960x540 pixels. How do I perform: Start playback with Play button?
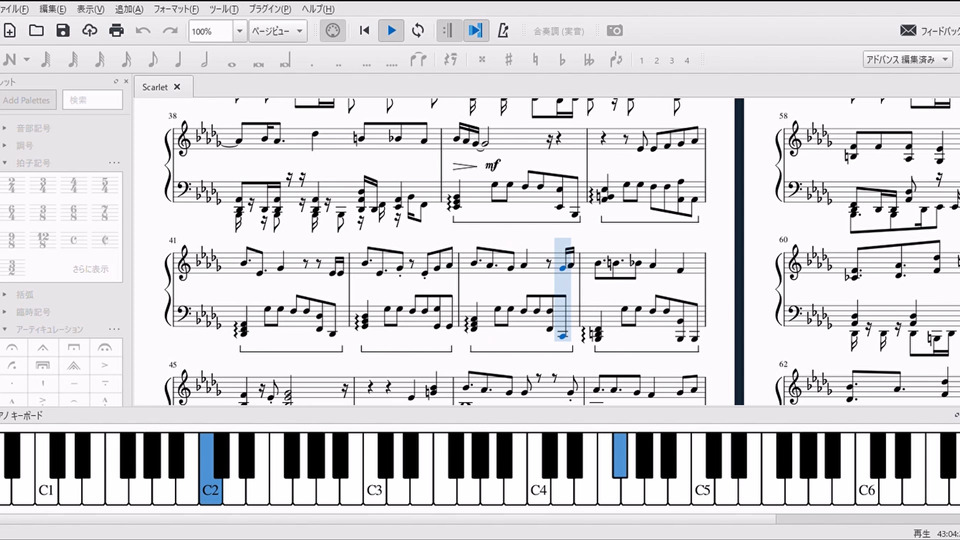tap(391, 31)
